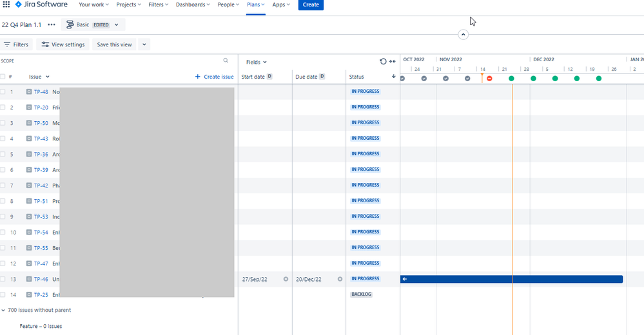
Task: Click the issue type icon for TP-48
Action: pyautogui.click(x=29, y=91)
